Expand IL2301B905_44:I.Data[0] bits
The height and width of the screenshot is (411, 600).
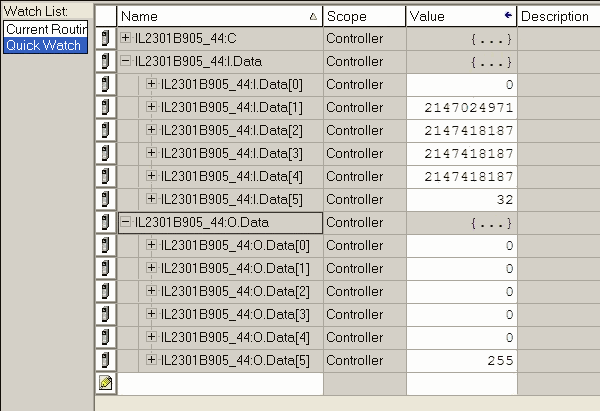[x=152, y=83]
